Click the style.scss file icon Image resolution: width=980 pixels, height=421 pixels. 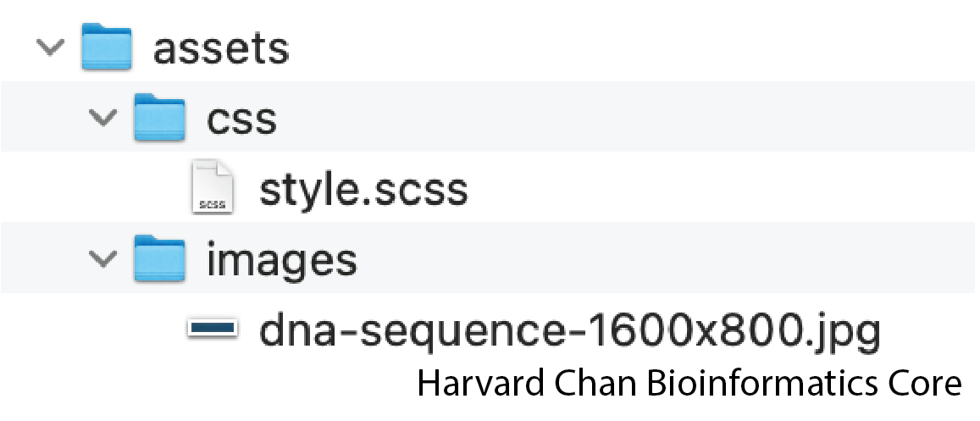(213, 186)
